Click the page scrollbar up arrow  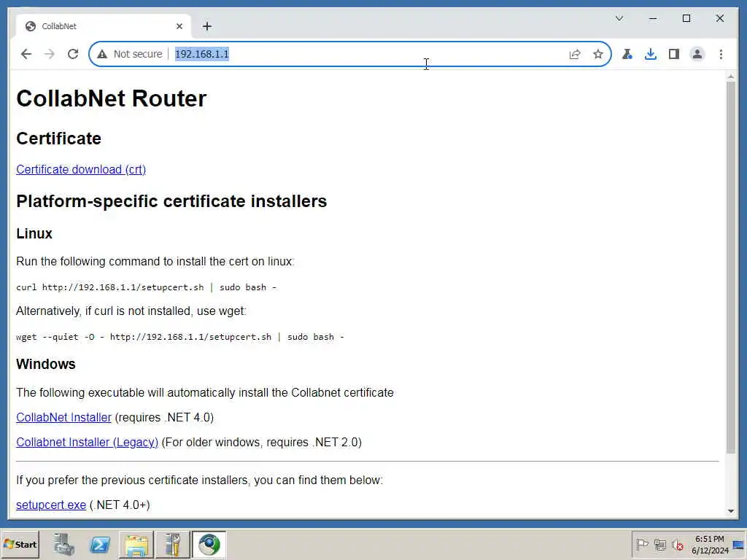coord(731,76)
